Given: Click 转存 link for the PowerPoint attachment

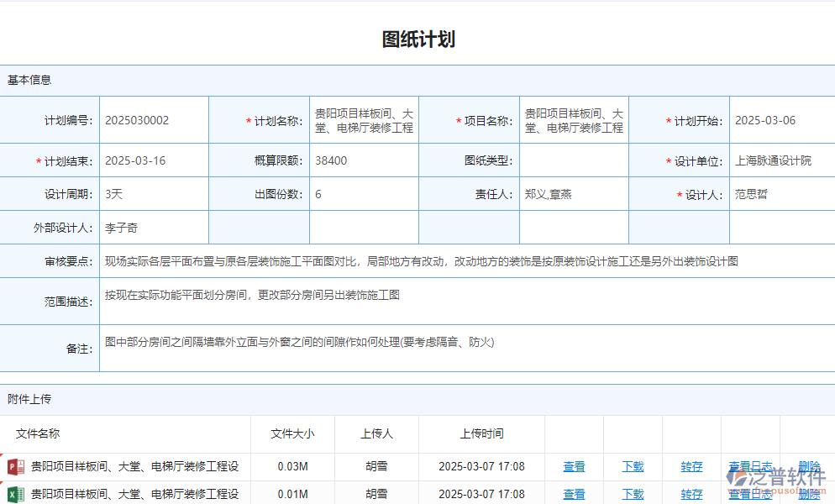Looking at the screenshot, I should tap(691, 467).
